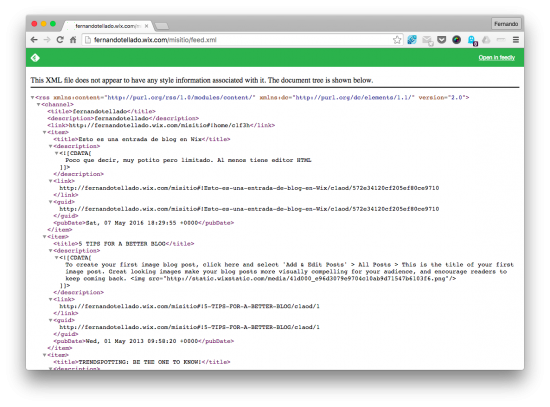Click title '5 TIPS FOR A BETTER BLOG'

click(123, 243)
